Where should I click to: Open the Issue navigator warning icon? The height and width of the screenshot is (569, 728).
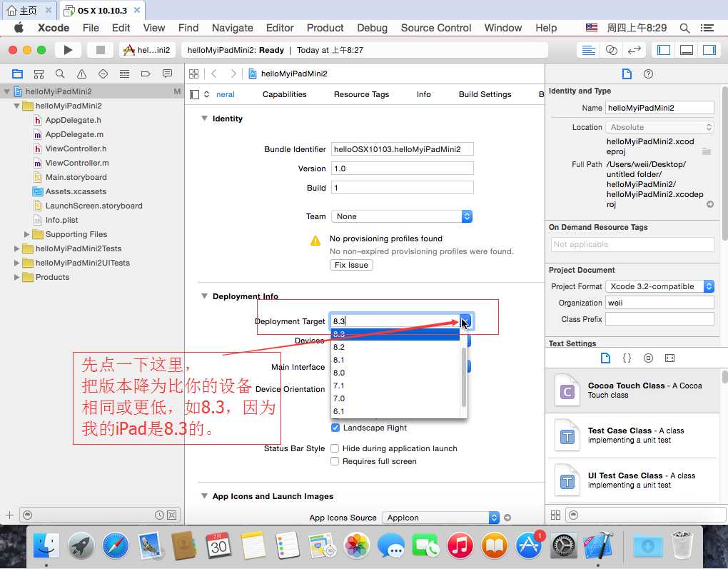(x=81, y=74)
